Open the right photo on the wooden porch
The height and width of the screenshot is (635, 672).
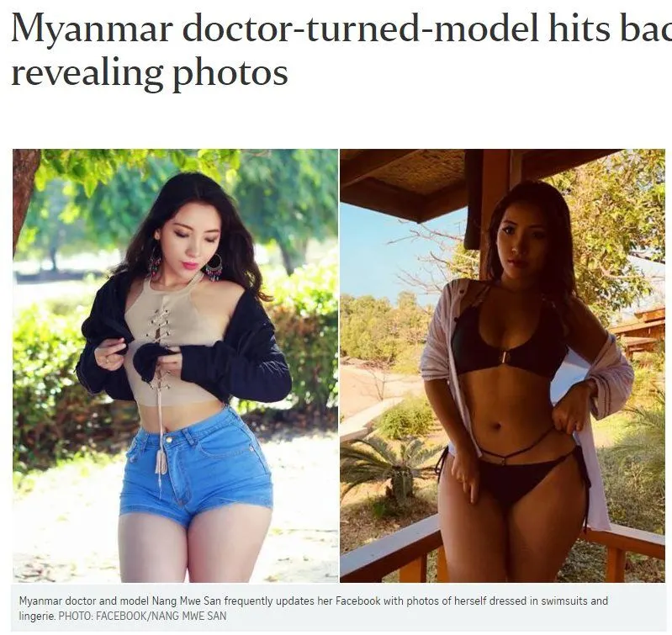point(502,366)
